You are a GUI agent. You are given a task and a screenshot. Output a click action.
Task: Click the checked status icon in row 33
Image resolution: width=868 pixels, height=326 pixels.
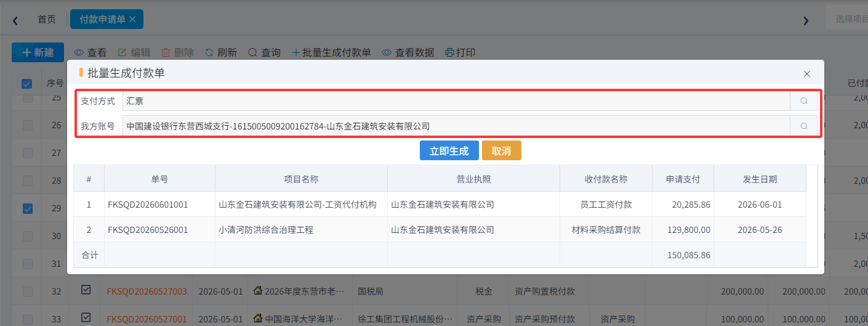[86, 318]
